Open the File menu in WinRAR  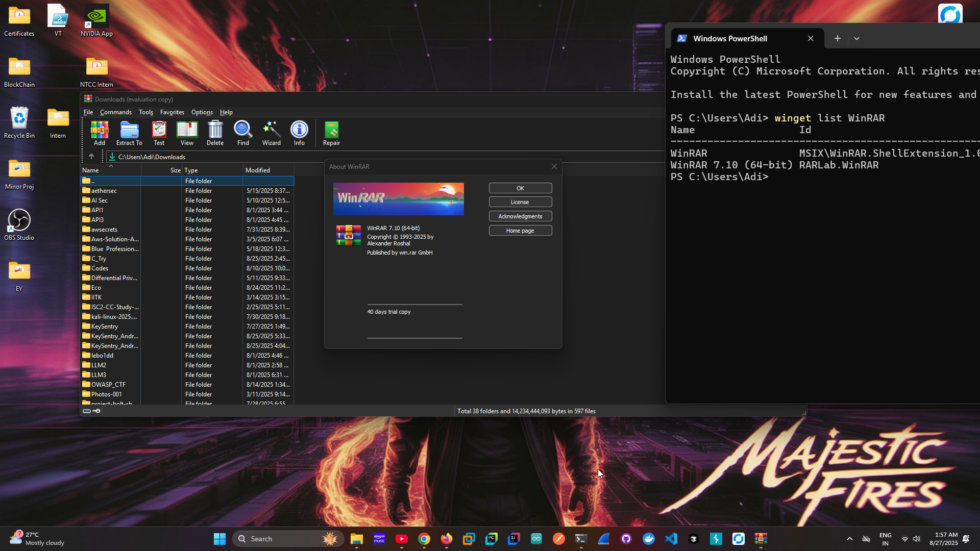tap(88, 112)
